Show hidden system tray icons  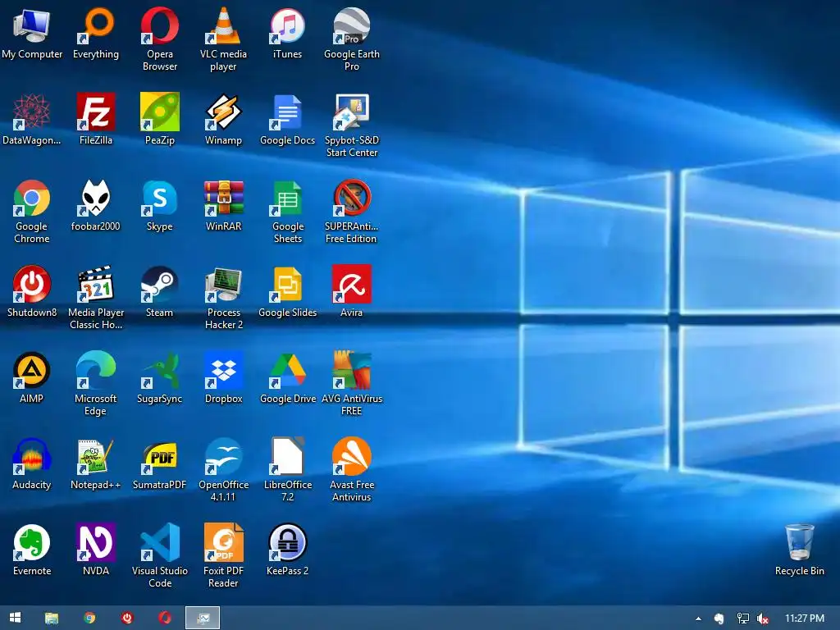[698, 619]
